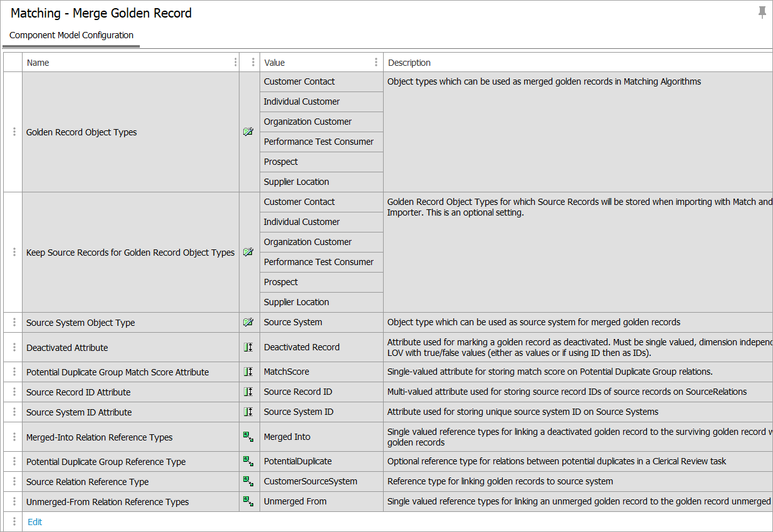Click the attribute icon for Deactivated Attribute

[x=248, y=347]
